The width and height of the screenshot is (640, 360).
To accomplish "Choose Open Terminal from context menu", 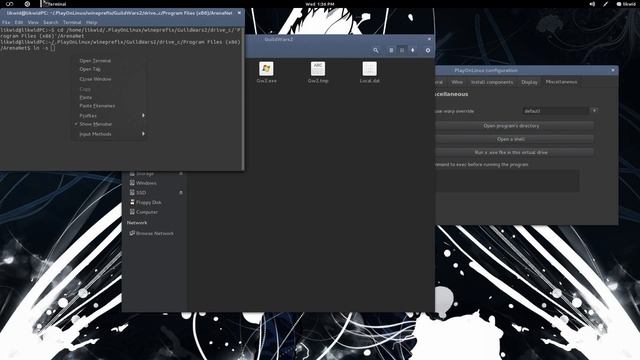I will [109, 61].
